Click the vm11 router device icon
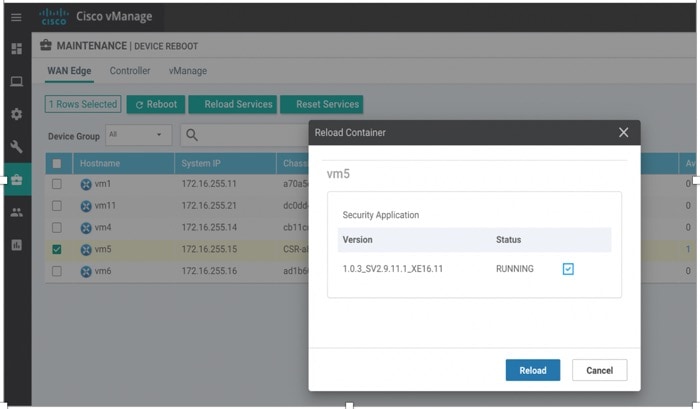 pyautogui.click(x=86, y=206)
